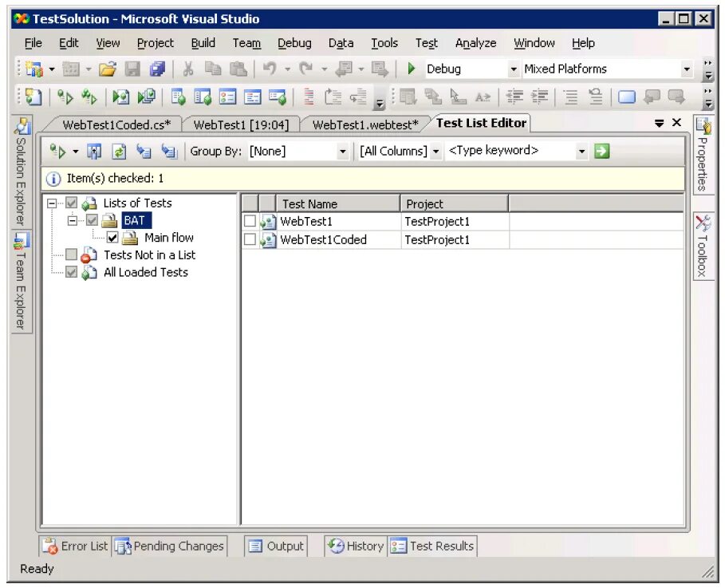
Task: Open the Run Checked Tests dropdown arrow
Action: [x=75, y=152]
